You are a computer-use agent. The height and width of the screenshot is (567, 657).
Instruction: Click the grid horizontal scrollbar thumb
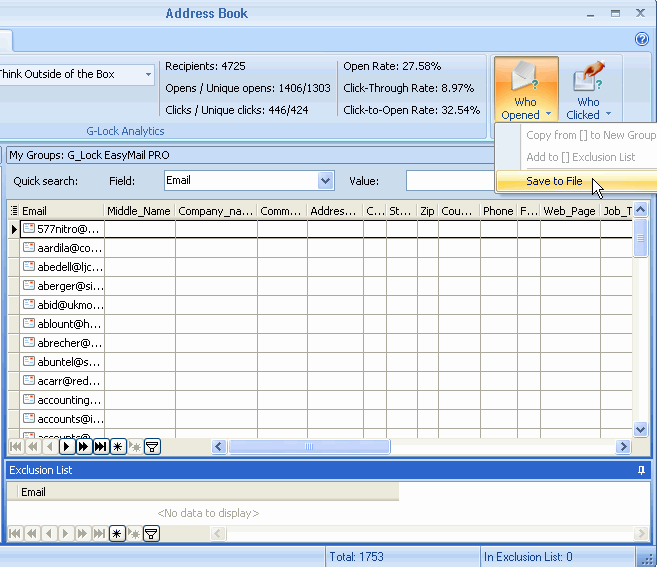[x=309, y=447]
